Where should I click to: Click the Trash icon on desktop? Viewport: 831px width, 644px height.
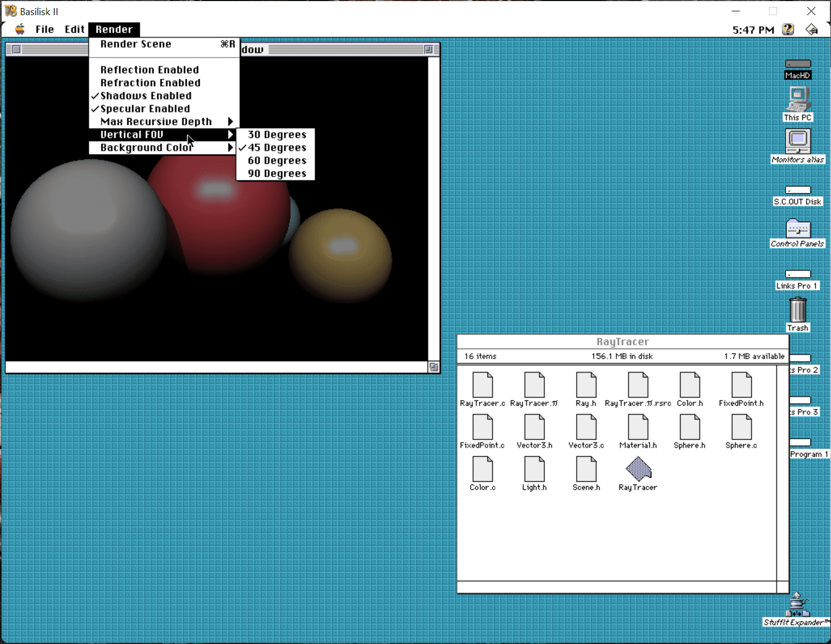click(x=798, y=311)
